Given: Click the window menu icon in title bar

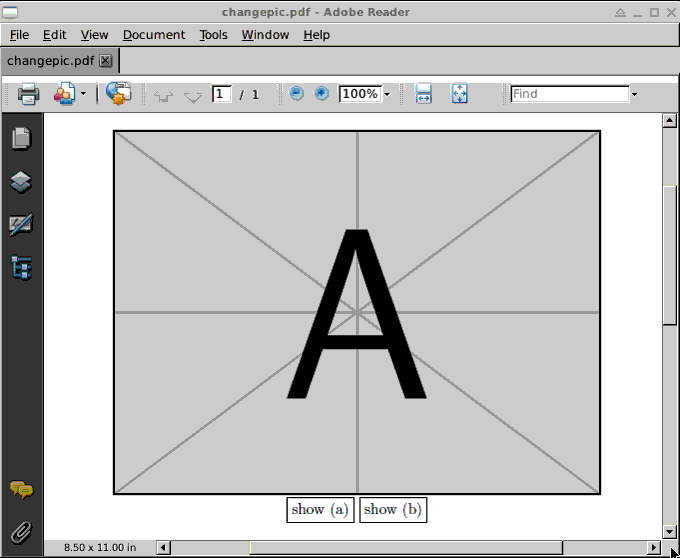Looking at the screenshot, I should [10, 12].
